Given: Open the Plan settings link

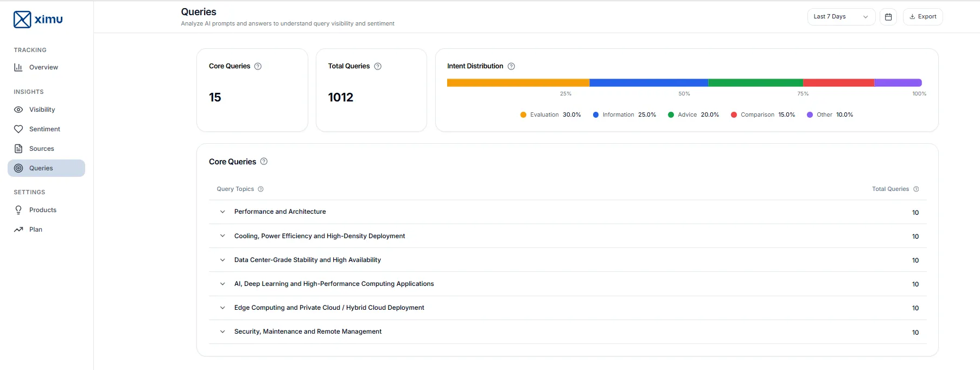Looking at the screenshot, I should coord(36,229).
